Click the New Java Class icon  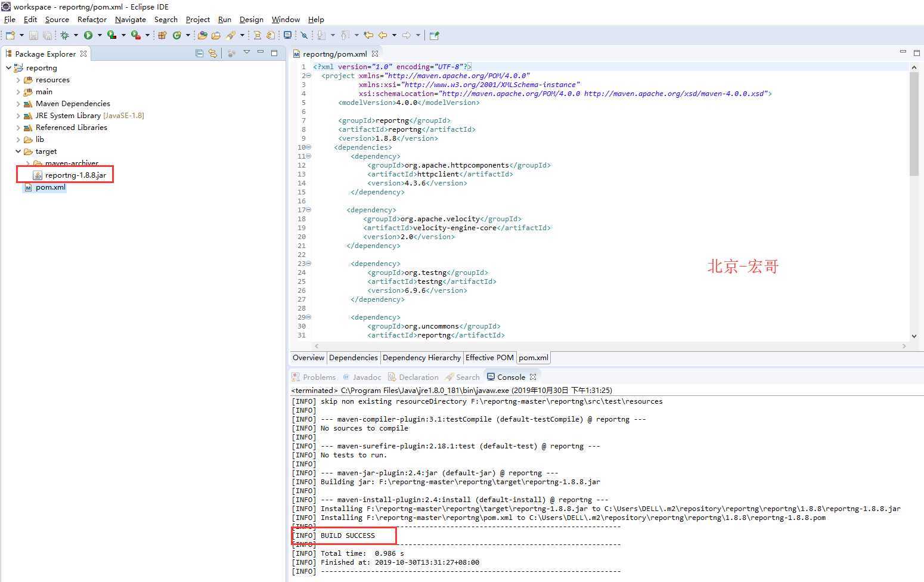click(x=177, y=35)
